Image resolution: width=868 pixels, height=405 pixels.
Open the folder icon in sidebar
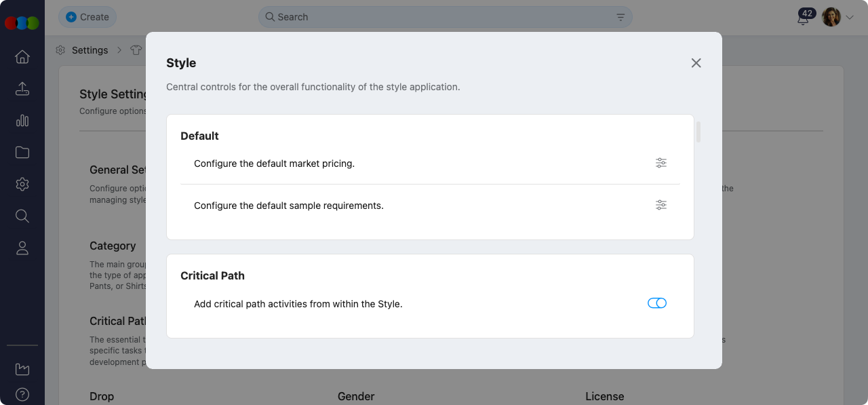tap(22, 153)
